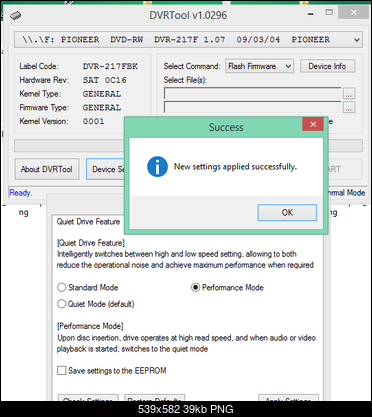This screenshot has height=417, width=372.
Task: Close the Success message dialog
Action: (313, 124)
